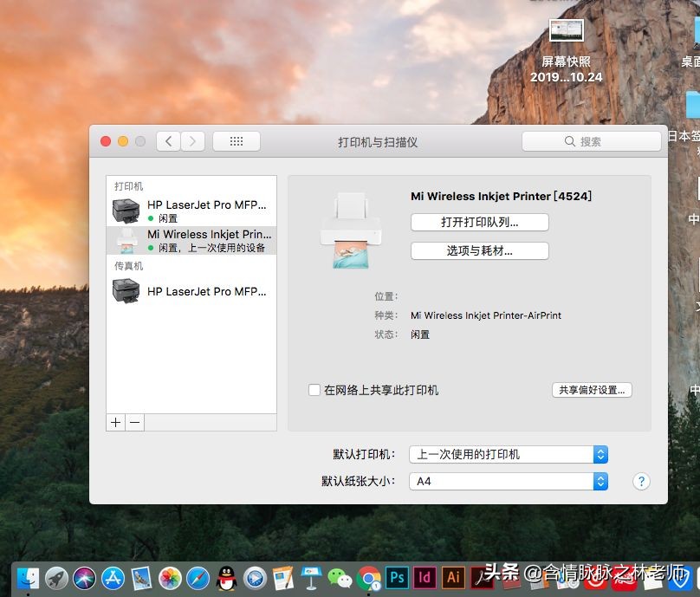This screenshot has width=700, height=597.
Task: Click the Mi printer image in detail pane
Action: tap(351, 230)
